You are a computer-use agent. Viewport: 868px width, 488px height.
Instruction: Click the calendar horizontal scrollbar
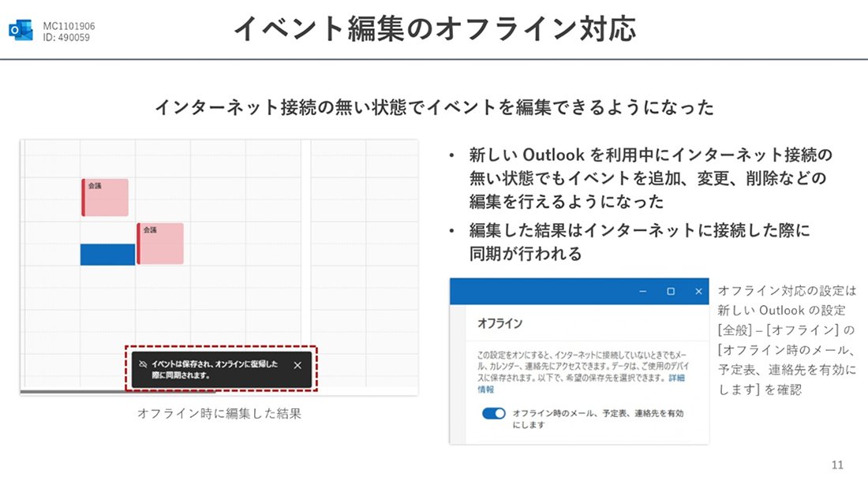tap(118, 392)
